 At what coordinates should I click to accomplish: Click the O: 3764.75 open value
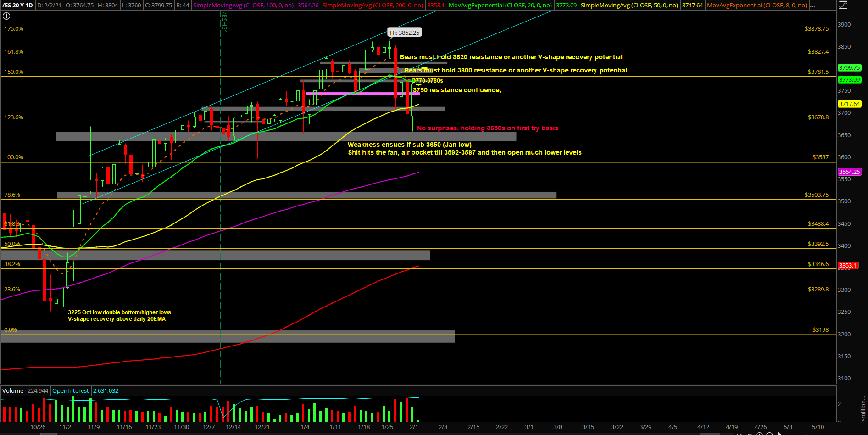click(79, 6)
